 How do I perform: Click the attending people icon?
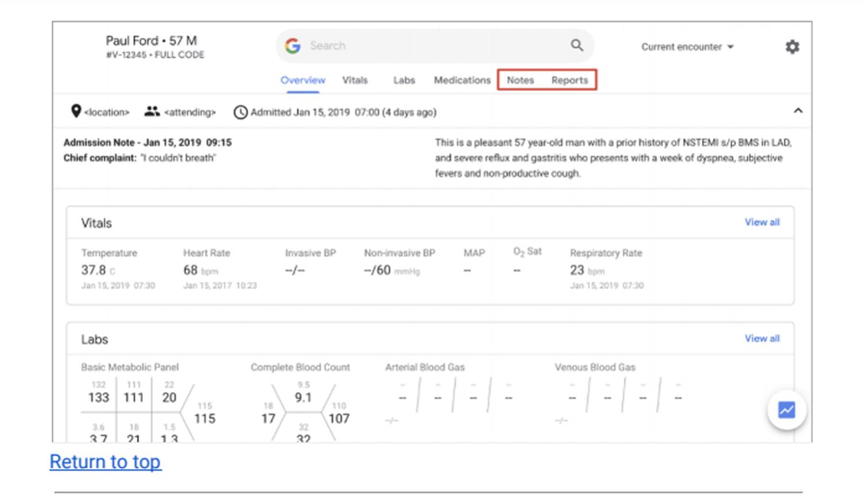click(x=152, y=111)
